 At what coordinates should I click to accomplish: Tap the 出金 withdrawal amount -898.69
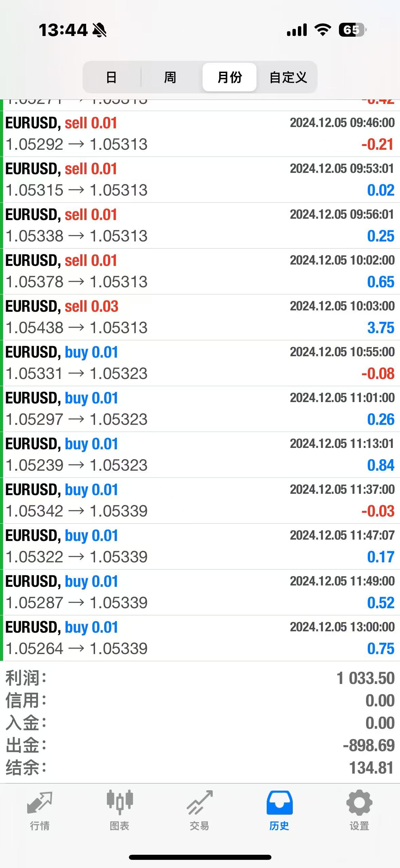368,746
